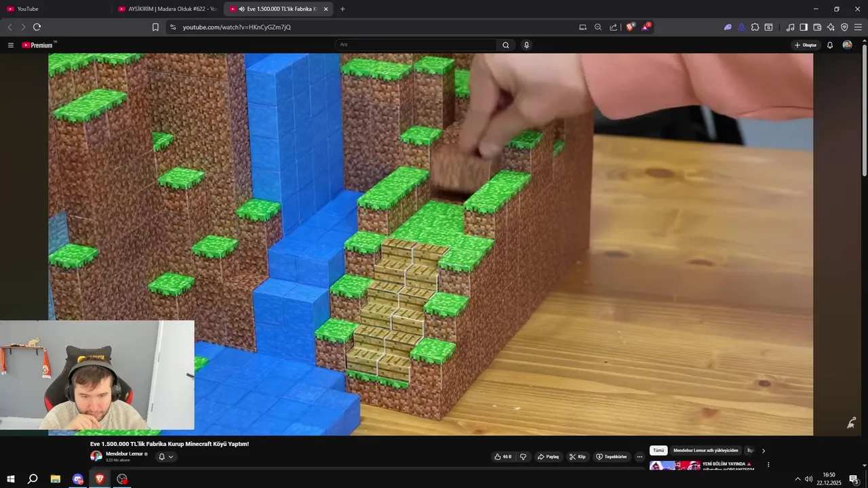
Task: Open Windows taskbar search
Action: [33, 479]
